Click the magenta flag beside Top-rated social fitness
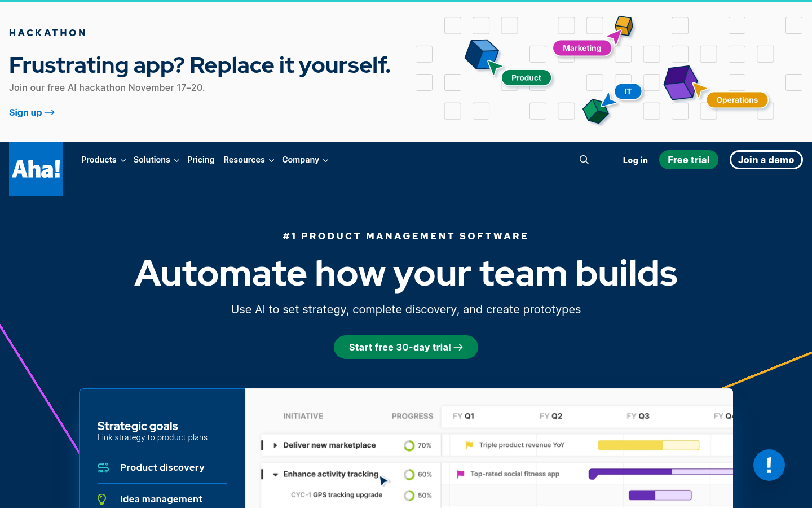Screen dimensions: 812x508 point(461,474)
